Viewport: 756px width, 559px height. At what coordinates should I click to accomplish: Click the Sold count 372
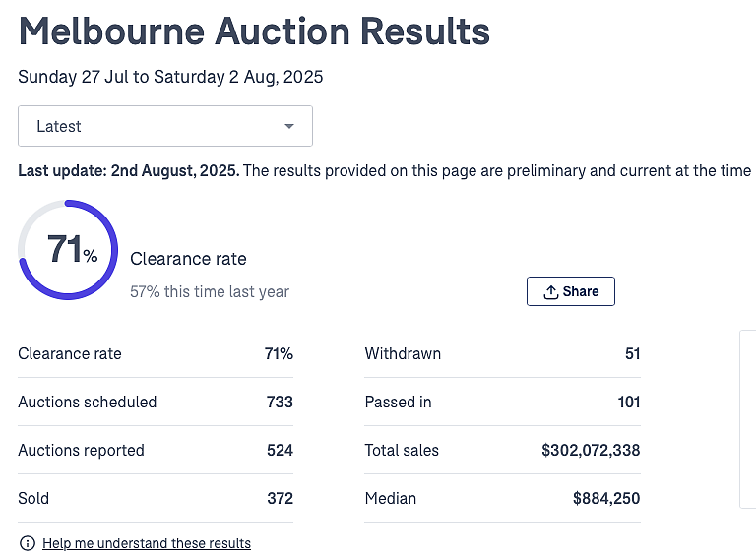tap(281, 498)
